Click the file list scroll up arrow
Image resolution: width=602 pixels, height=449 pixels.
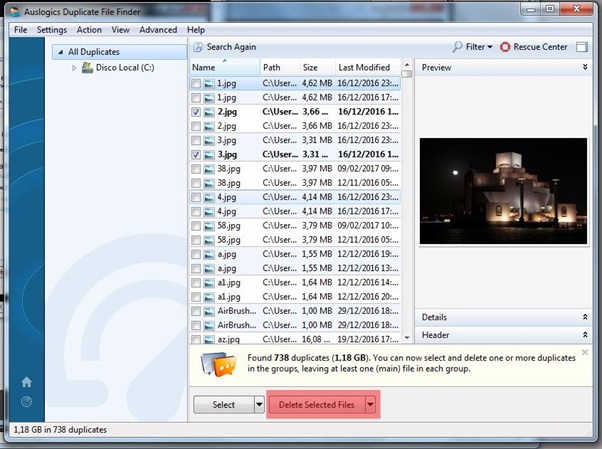(x=407, y=65)
